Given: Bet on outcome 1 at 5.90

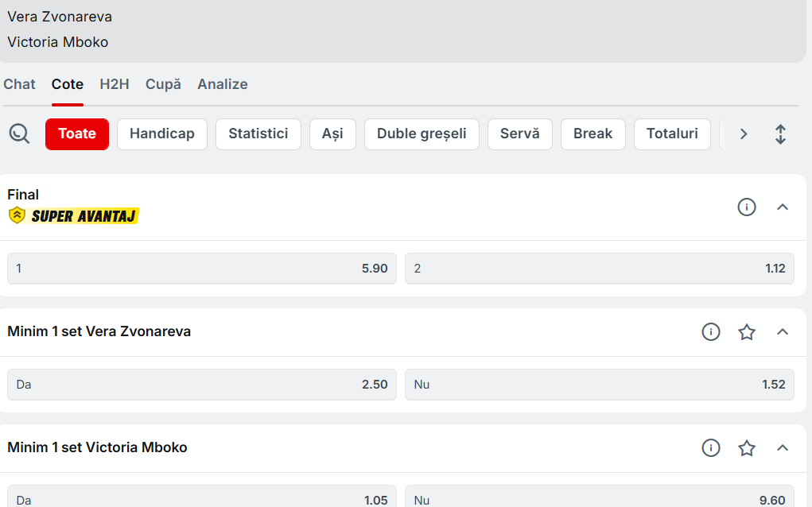Looking at the screenshot, I should tap(202, 269).
